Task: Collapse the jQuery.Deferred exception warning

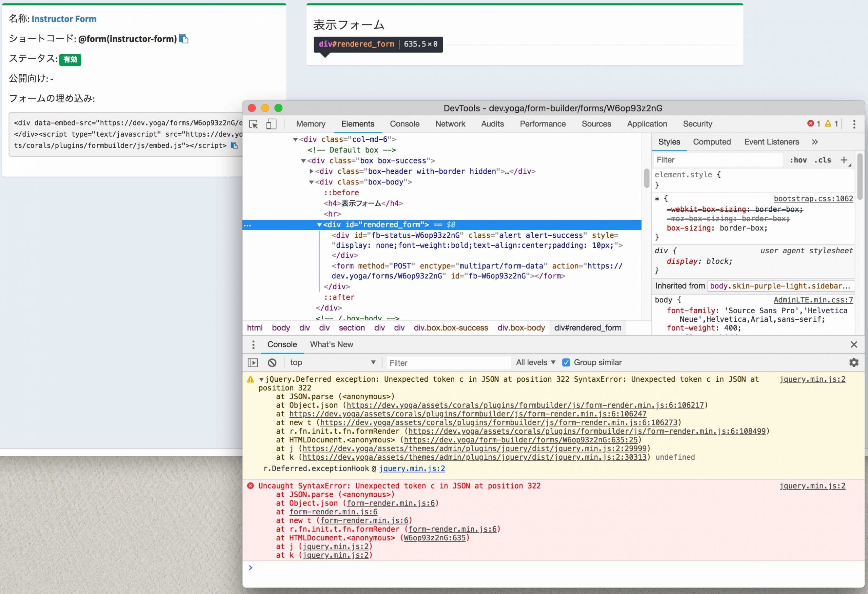Action: pos(261,380)
